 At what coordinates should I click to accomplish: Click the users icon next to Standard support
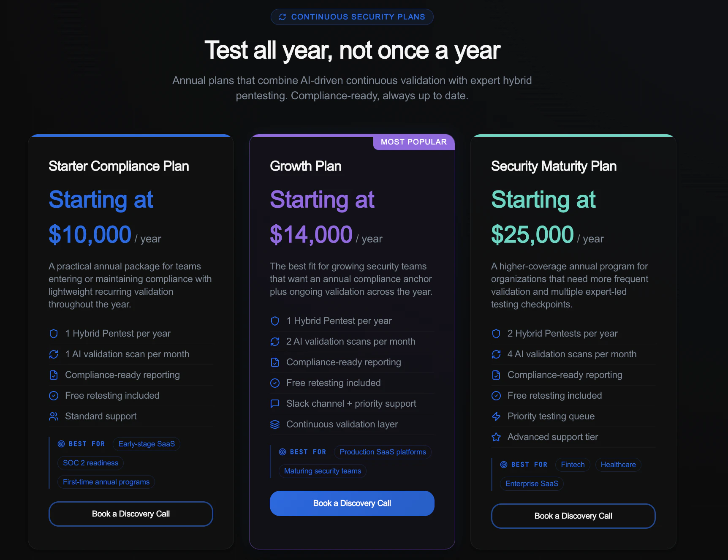54,416
